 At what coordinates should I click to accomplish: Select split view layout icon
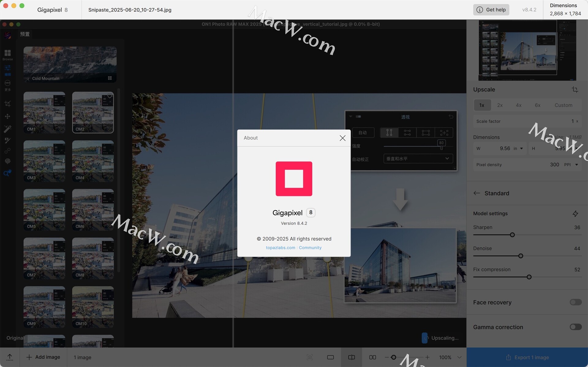352,357
